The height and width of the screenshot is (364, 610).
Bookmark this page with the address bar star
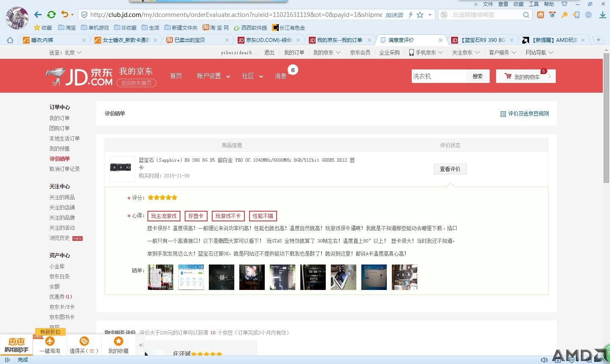420,15
